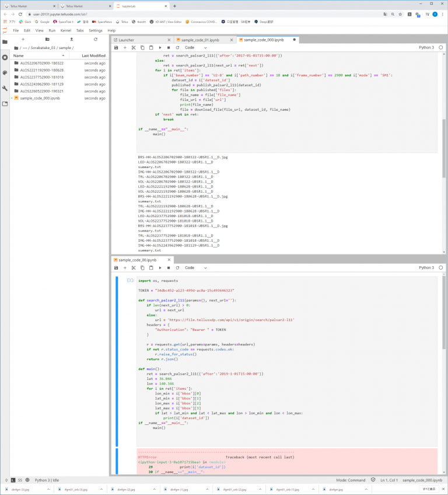448x495 pixels.
Task: Click Python 3 kernel name in sample_code_000.ipynb
Action: click(x=426, y=48)
